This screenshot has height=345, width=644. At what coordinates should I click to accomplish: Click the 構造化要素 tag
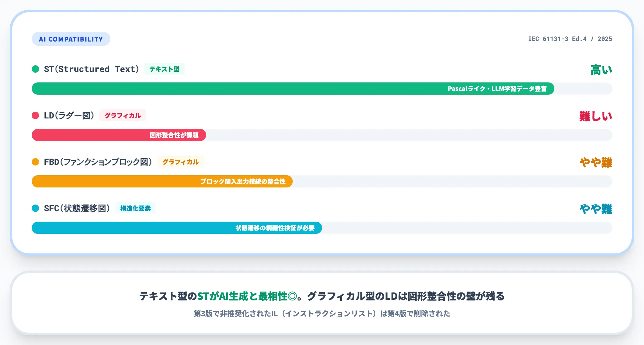135,208
